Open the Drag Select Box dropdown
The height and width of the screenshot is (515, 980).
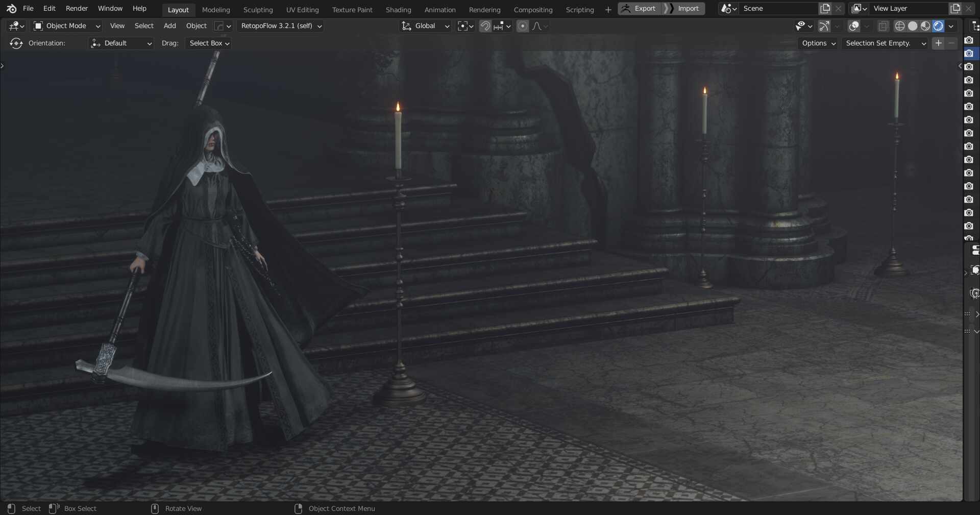(x=209, y=43)
